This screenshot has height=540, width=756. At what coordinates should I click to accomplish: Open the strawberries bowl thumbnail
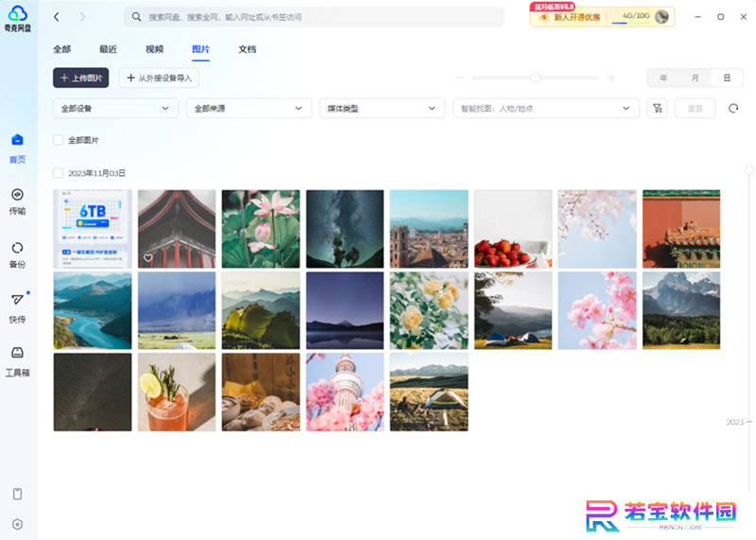pos(513,229)
